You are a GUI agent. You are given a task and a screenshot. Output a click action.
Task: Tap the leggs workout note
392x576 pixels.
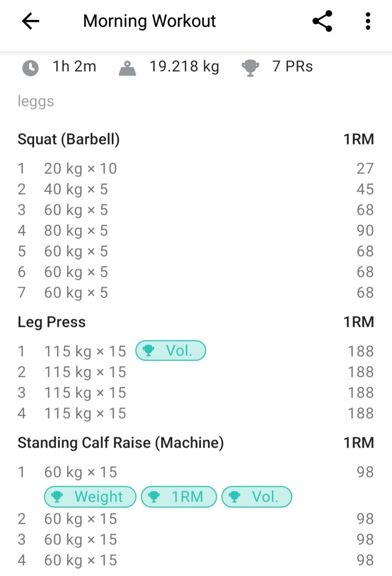(36, 101)
